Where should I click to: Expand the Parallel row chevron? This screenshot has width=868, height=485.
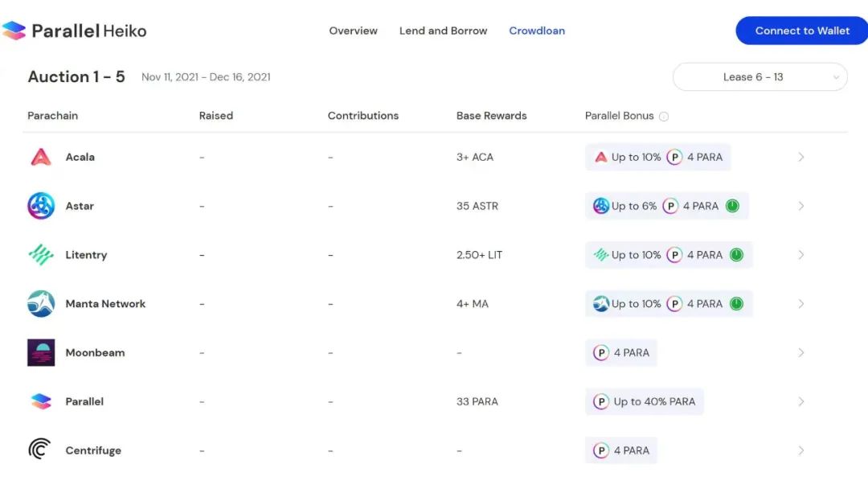click(801, 401)
